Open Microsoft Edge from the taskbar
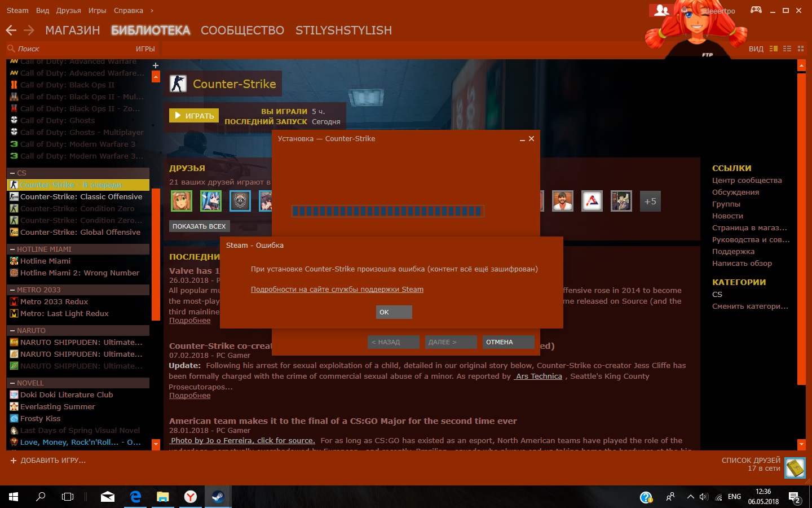812x508 pixels. click(x=135, y=497)
